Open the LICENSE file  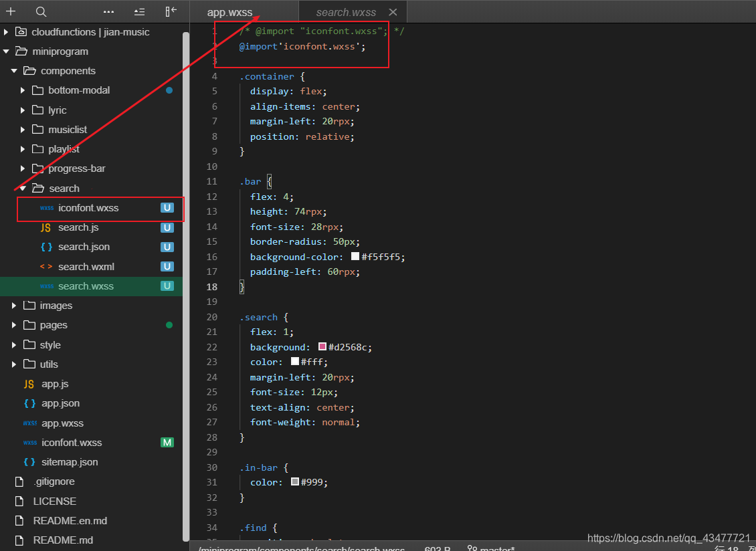coord(54,502)
